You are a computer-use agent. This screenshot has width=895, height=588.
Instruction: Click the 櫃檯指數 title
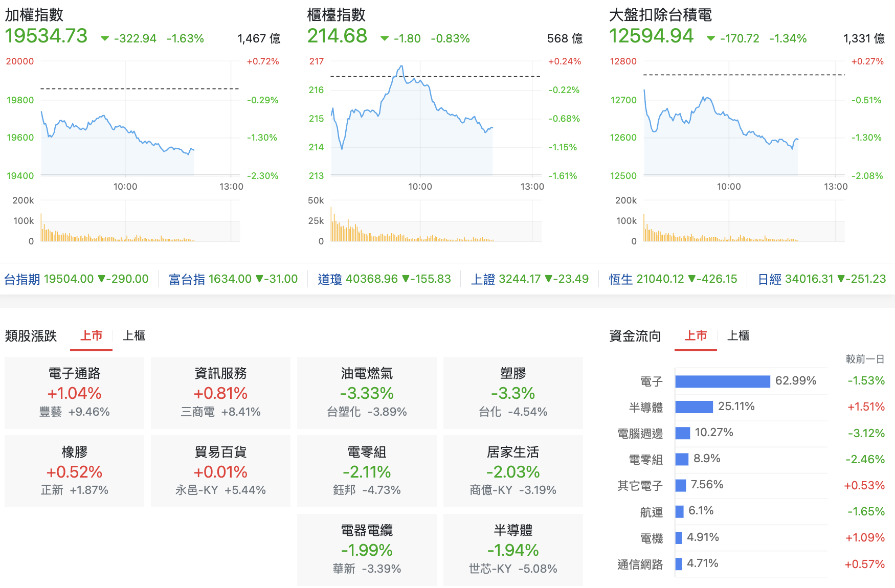pos(337,15)
